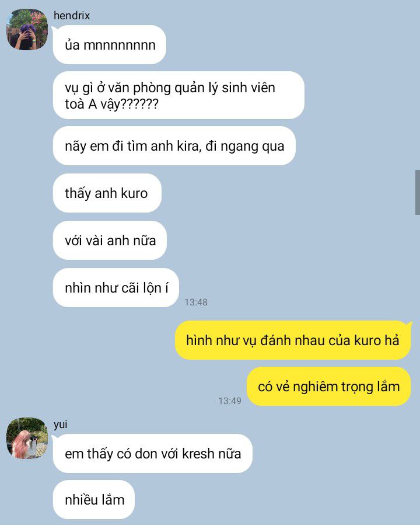Tap the bubble 'với vài anh nữa'

(x=110, y=240)
